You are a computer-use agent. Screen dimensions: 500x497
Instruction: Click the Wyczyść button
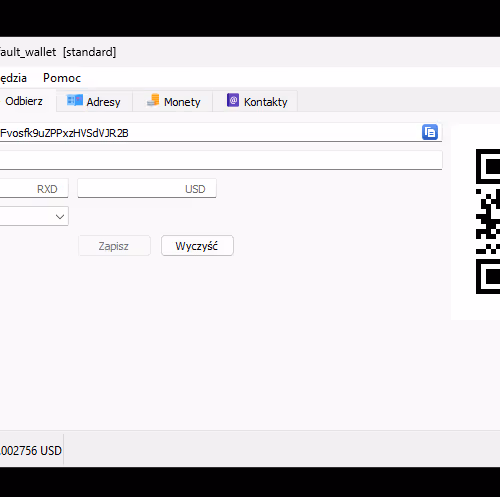click(197, 246)
